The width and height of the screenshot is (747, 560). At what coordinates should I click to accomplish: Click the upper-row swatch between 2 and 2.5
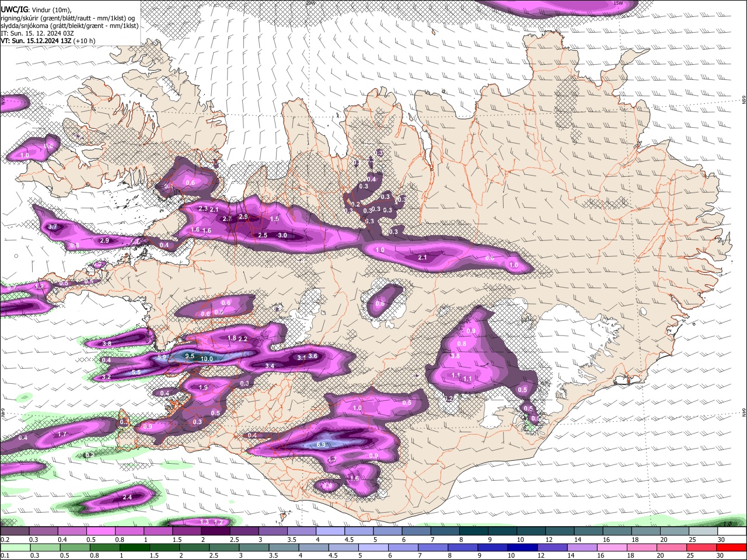[x=215, y=531]
